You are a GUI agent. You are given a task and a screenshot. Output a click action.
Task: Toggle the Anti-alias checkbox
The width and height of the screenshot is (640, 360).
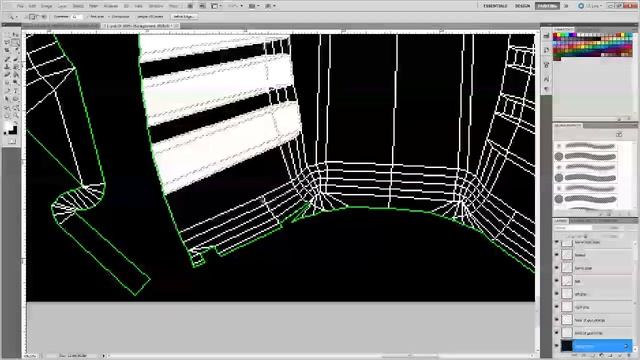(x=88, y=17)
